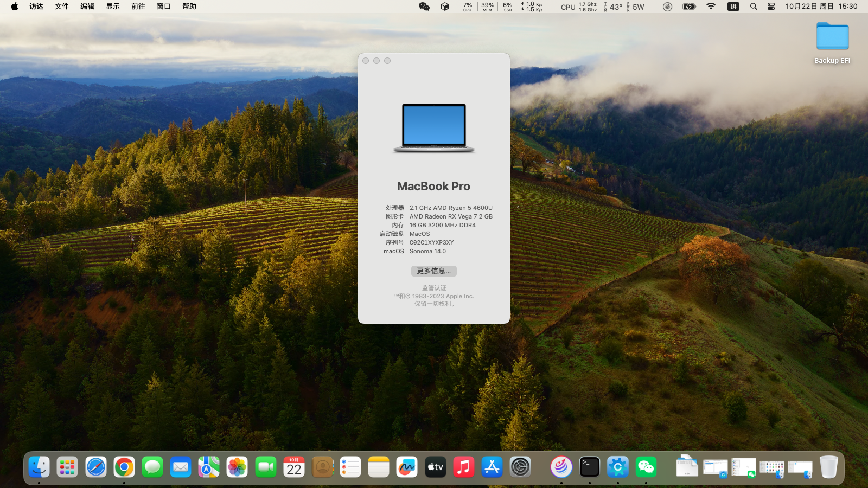
Task: Open the 显示 menu
Action: [x=113, y=7]
